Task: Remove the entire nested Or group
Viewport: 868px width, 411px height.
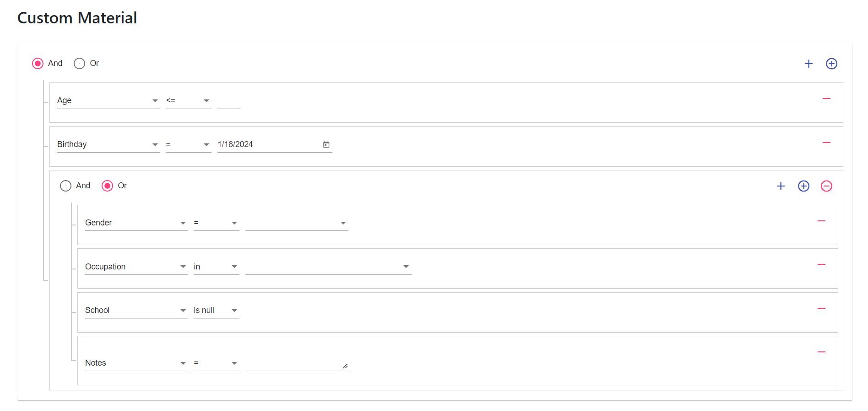Action: tap(826, 186)
